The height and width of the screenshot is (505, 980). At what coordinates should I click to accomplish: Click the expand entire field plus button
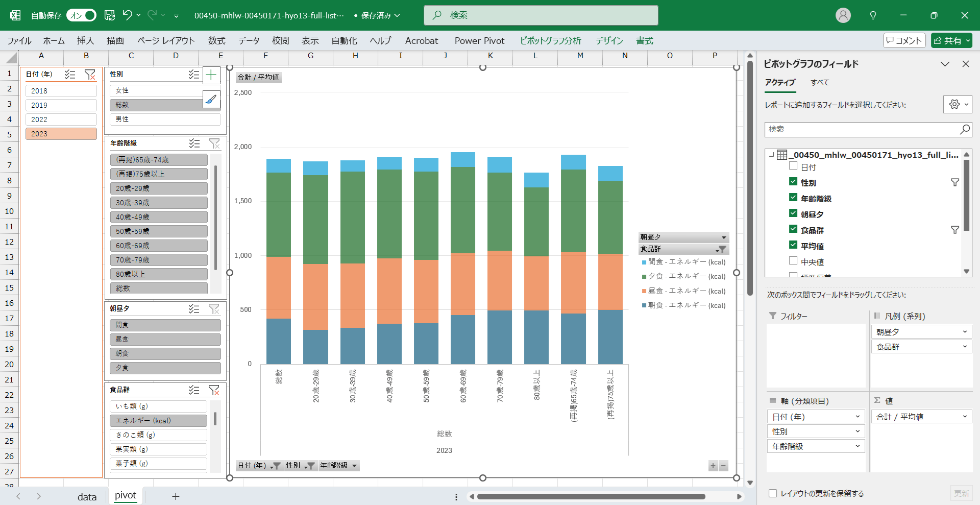click(x=713, y=466)
